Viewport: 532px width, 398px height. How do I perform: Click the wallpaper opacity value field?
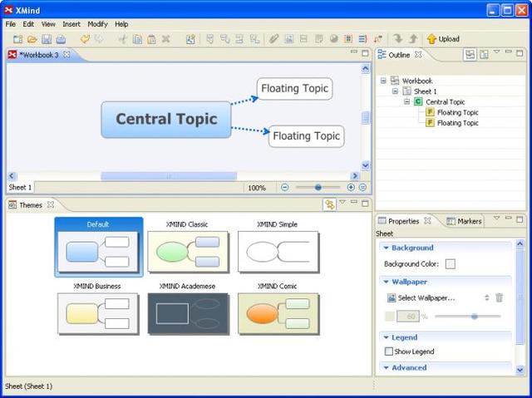click(408, 317)
